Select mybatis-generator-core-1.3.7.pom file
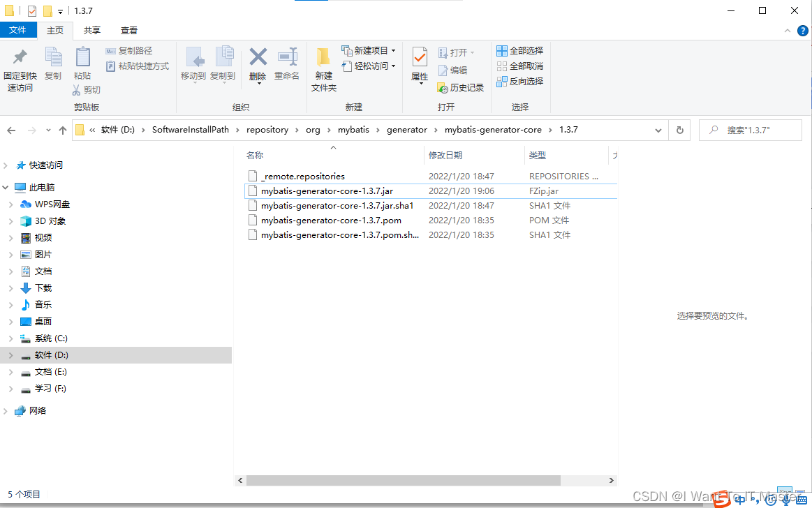 (x=430, y=221)
